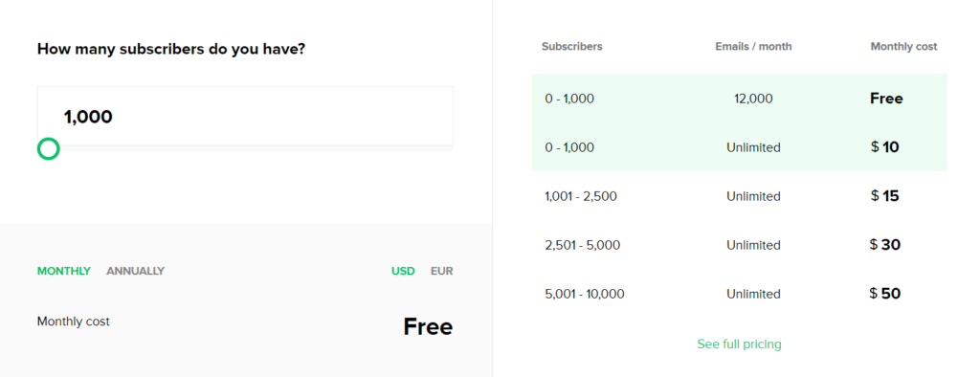
Task: Click the $50 monthly price
Action: [x=885, y=293]
